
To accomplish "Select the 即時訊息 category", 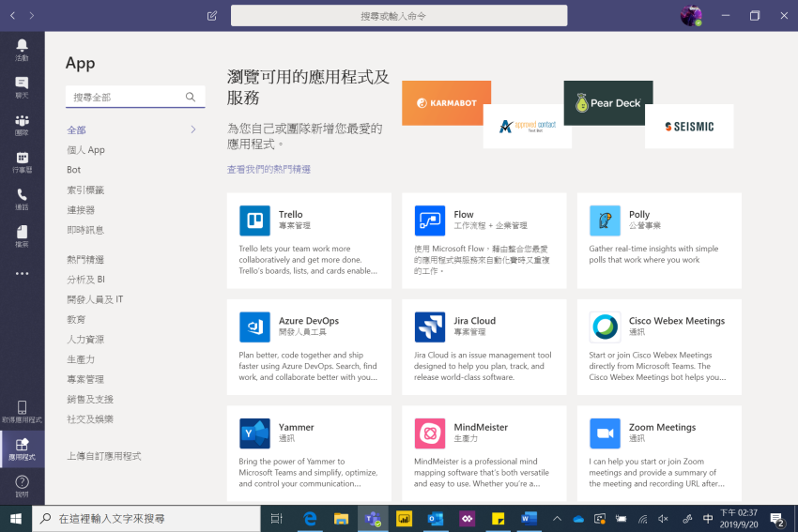I will (x=85, y=230).
